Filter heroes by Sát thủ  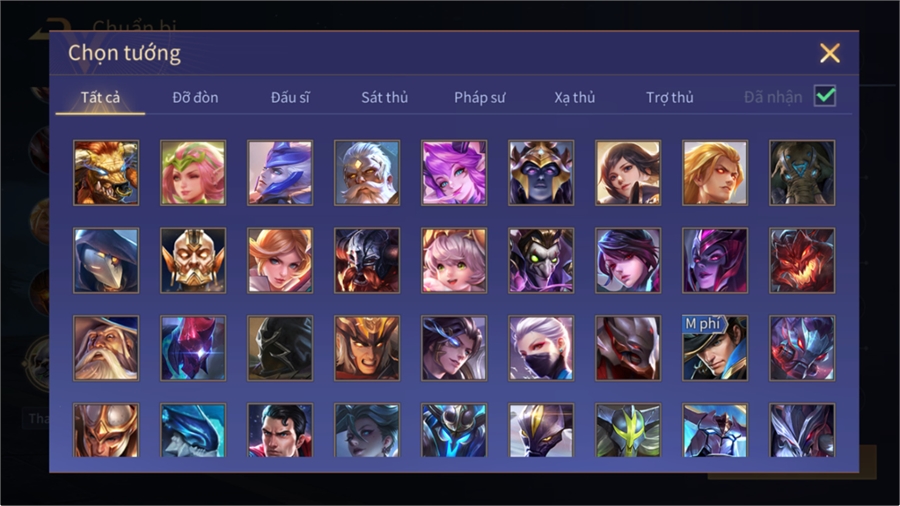(385, 98)
